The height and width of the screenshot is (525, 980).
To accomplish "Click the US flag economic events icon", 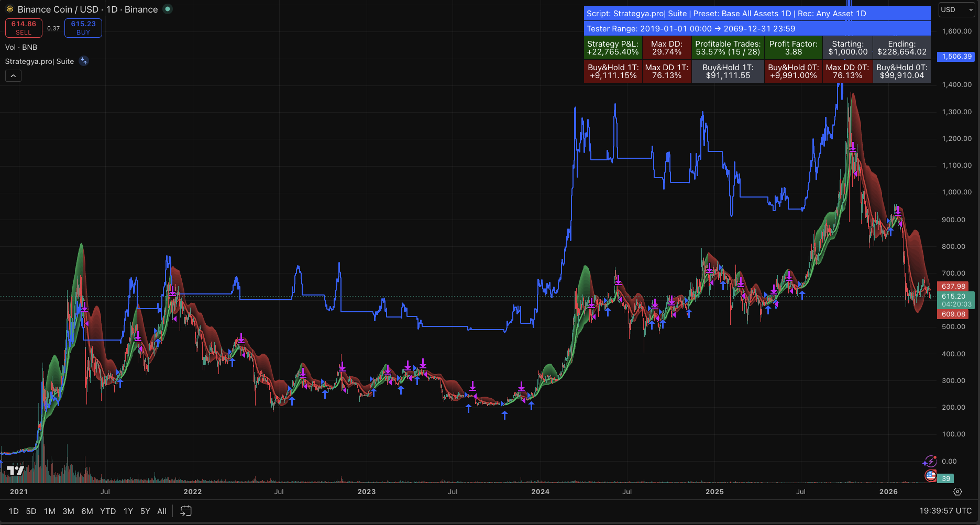I will [931, 476].
